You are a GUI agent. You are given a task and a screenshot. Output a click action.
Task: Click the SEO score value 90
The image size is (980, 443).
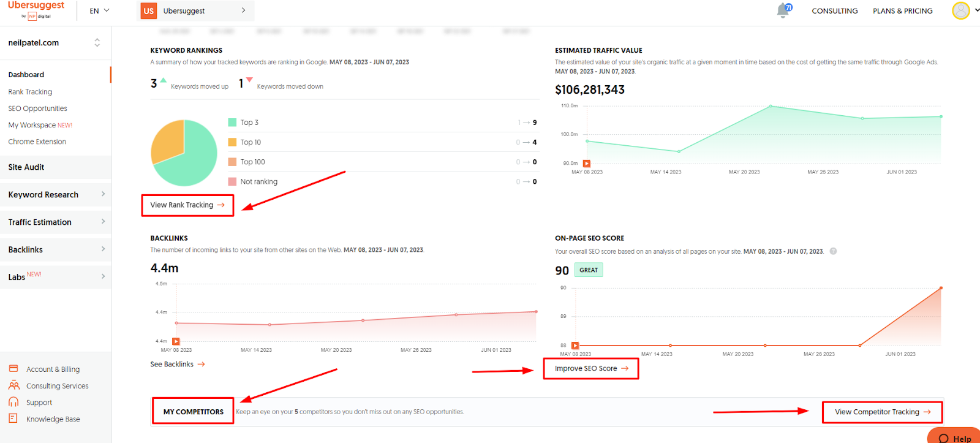562,271
